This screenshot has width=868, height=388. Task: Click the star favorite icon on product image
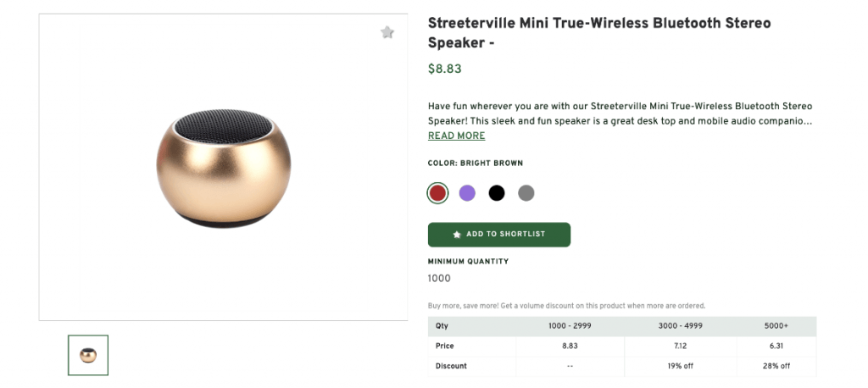click(x=387, y=33)
